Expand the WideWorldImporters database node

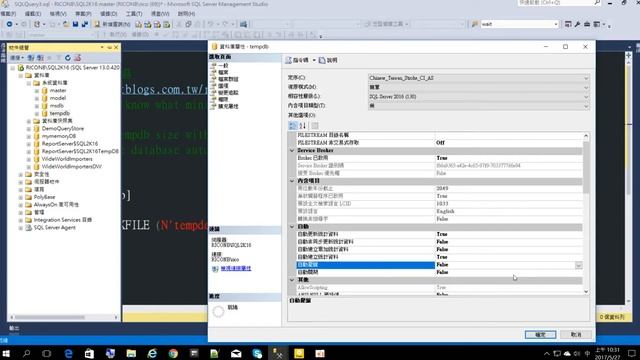(29, 159)
